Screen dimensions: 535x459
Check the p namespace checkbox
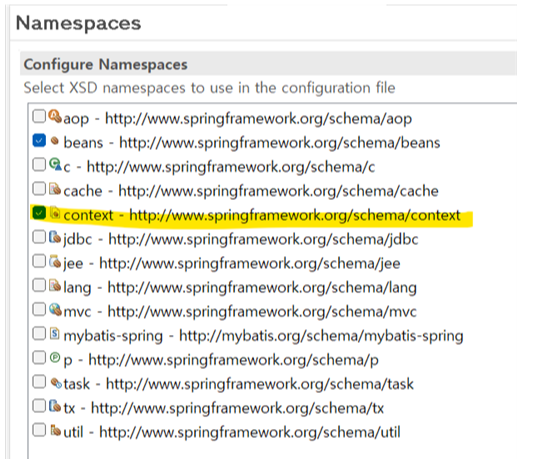pos(39,358)
